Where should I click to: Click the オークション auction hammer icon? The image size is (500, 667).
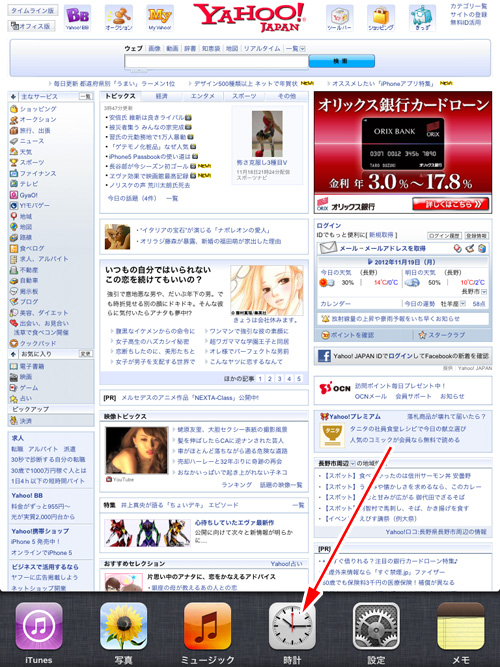point(119,18)
